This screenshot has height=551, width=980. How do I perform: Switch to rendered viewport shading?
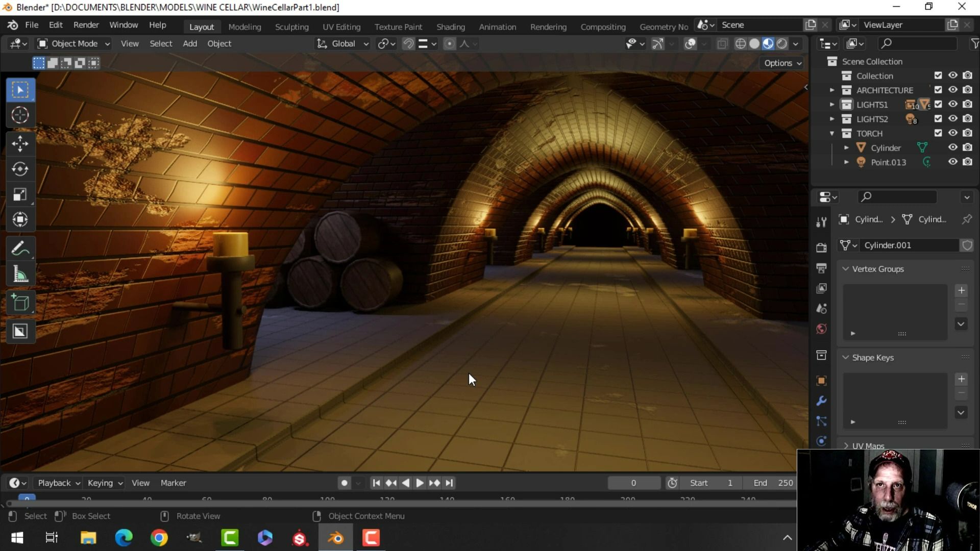[781, 44]
